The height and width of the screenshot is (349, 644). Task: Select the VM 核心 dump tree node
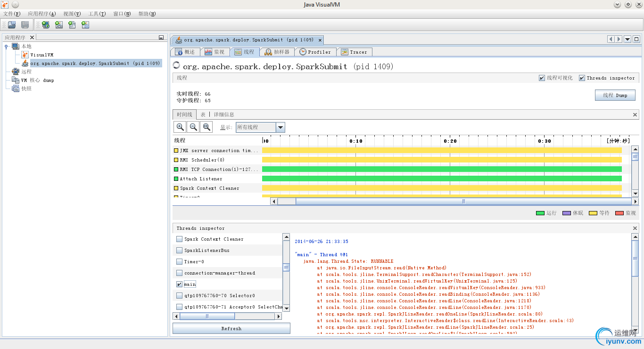click(33, 80)
